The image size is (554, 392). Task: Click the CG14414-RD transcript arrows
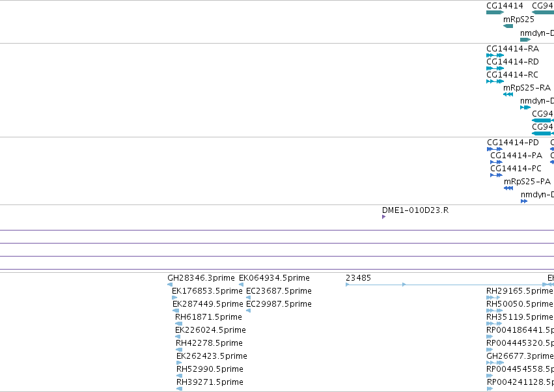(495, 68)
